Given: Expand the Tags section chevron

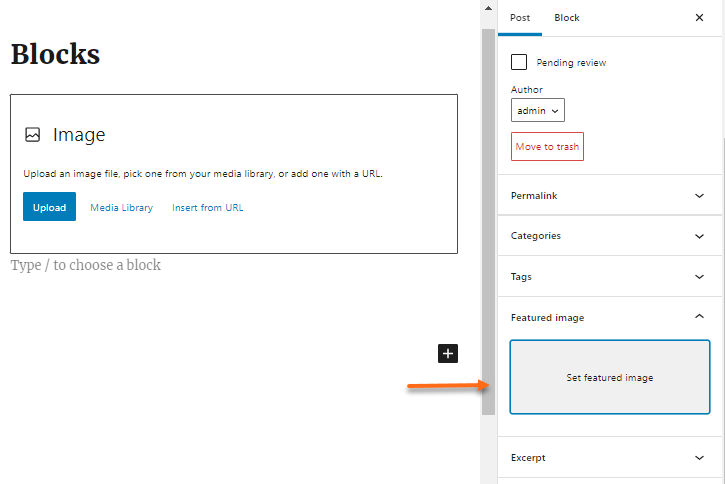Looking at the screenshot, I should click(x=699, y=277).
